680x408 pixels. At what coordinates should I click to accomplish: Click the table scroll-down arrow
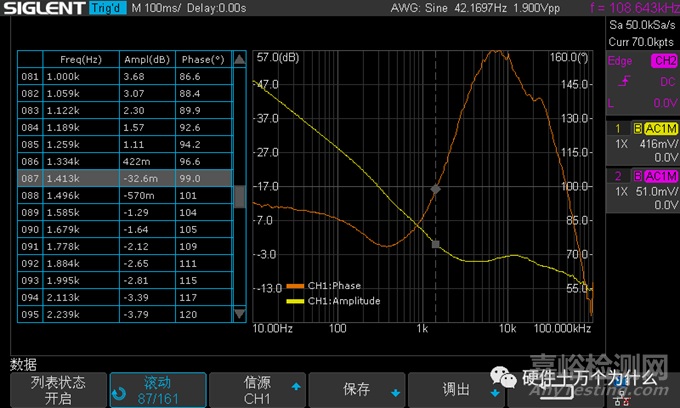(x=239, y=314)
